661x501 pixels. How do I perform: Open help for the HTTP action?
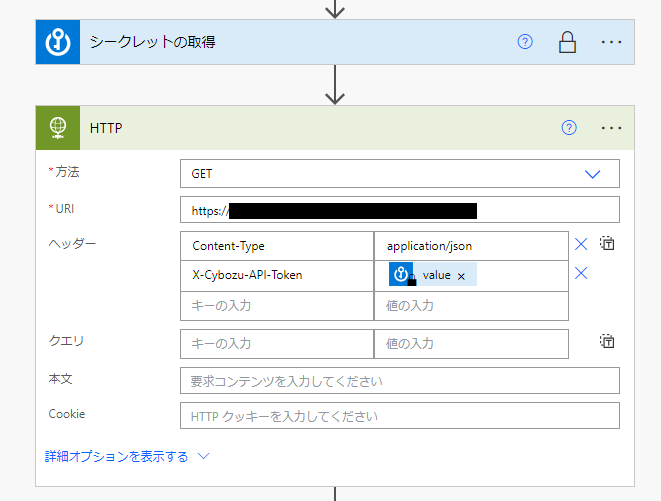tap(569, 128)
